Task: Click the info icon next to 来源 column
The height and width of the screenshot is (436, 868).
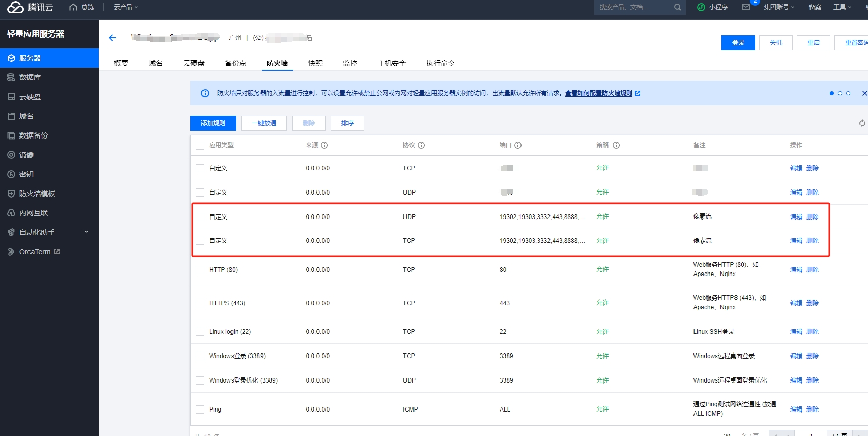Action: pos(324,145)
